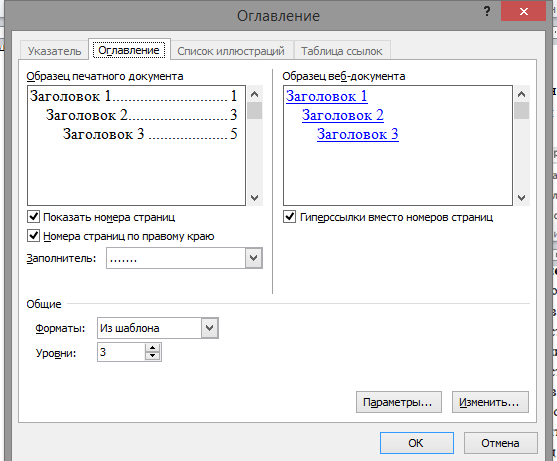Click Заголовок 2 line in print preview
Image resolution: width=557 pixels, height=461 pixels.
(141, 115)
